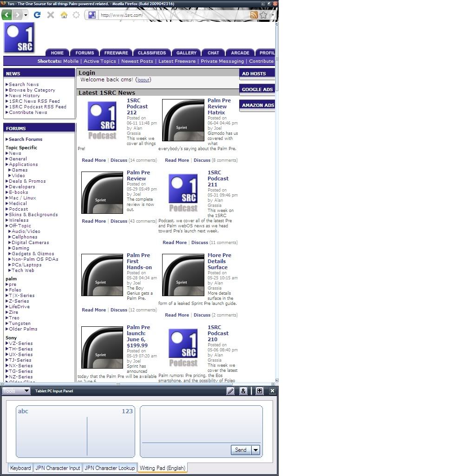Click the 1src site favicon in address bar
471x476 pixels.
click(x=92, y=15)
